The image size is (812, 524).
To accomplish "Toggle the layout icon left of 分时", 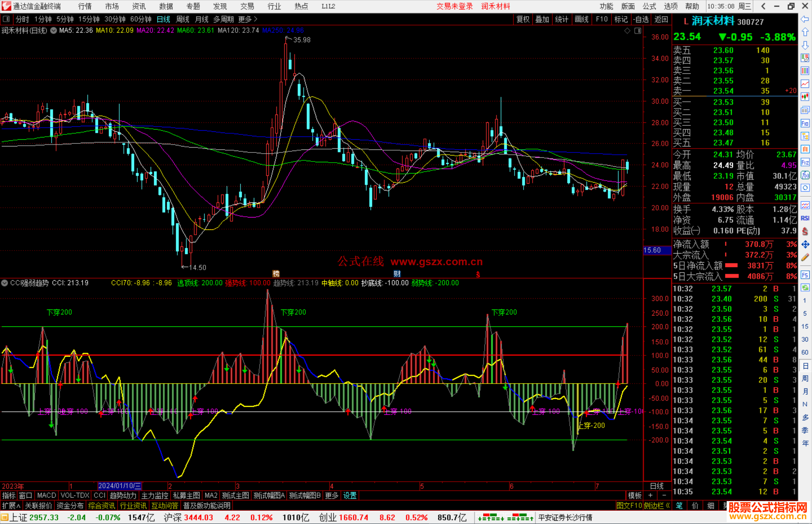I will (x=6, y=19).
